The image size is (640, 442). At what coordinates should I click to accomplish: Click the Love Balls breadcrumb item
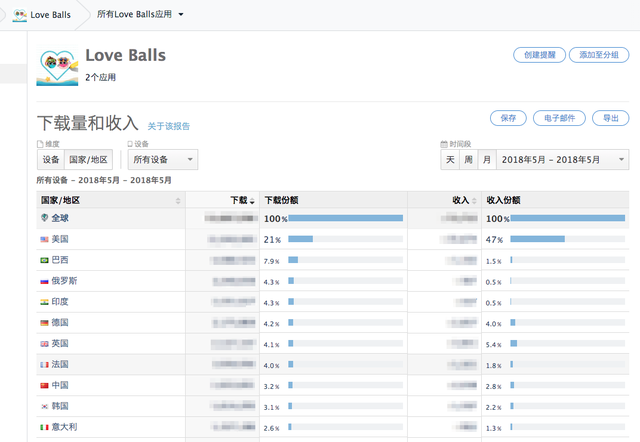(x=42, y=15)
